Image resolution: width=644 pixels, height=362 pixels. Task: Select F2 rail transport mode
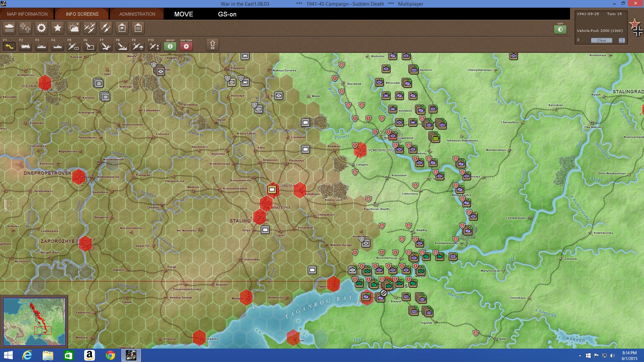pos(25,46)
